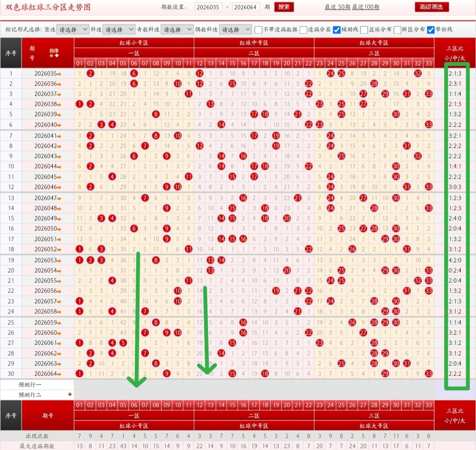Image resolution: width=476 pixels, height=450 pixels.
Task: Click red ball 20 in the 2026049 row
Action: coord(286,218)
